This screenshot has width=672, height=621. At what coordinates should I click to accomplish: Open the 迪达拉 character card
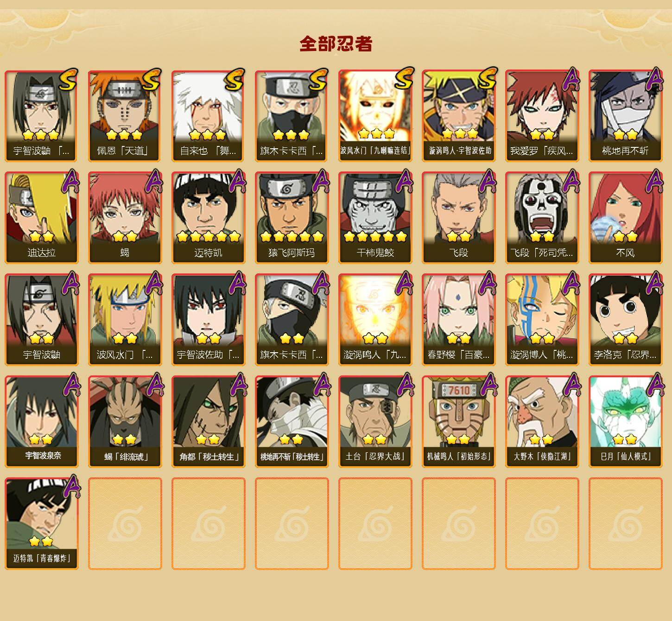pyautogui.click(x=42, y=218)
